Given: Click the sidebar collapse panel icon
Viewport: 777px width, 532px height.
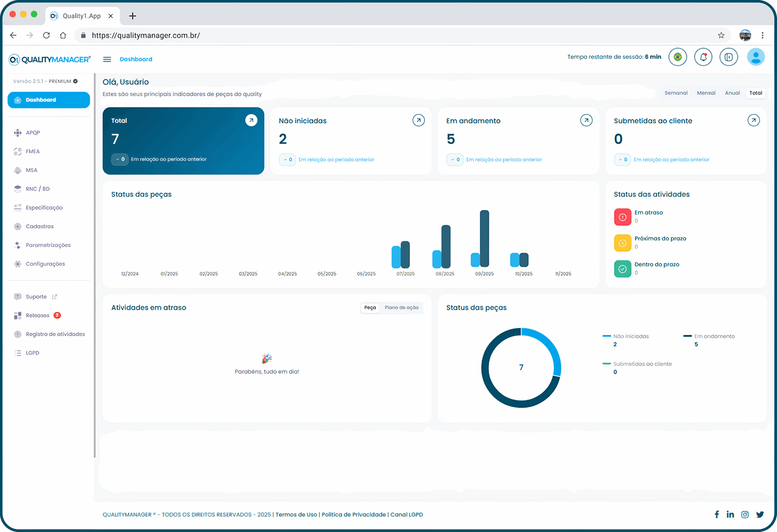Looking at the screenshot, I should [x=728, y=57].
